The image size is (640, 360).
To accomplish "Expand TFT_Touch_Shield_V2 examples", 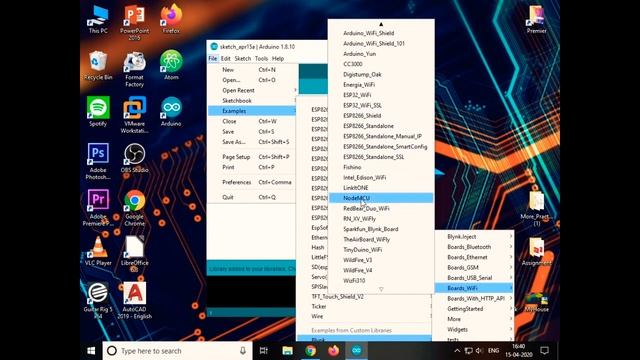I will [x=364, y=297].
